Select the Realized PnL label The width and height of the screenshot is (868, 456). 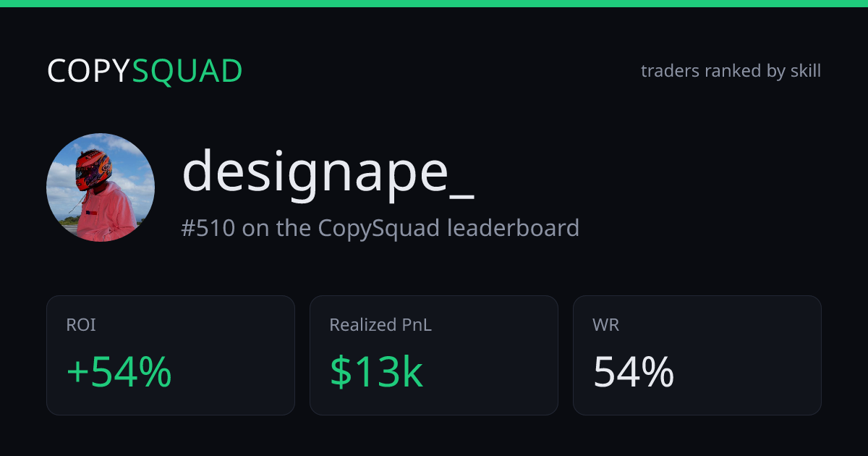(x=380, y=325)
